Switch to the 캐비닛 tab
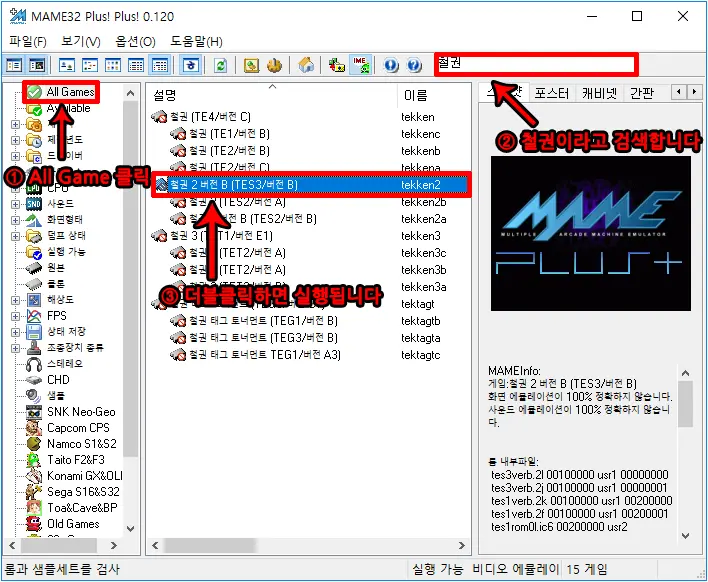Screen dimensions: 708x582 pos(599,93)
